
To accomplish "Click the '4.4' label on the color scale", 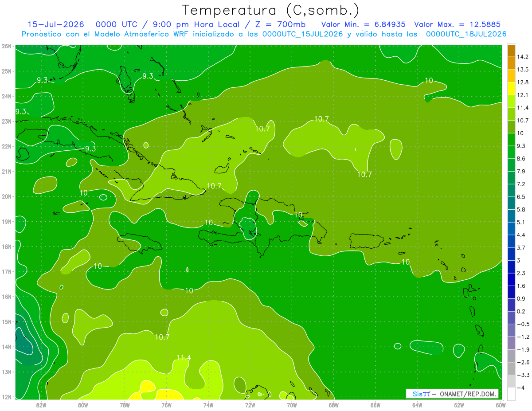I will 521,235.
